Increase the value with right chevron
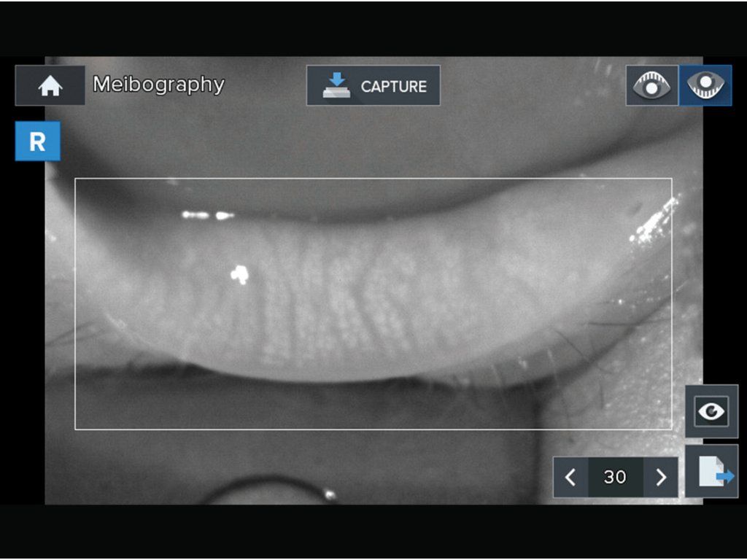Image resolution: width=747 pixels, height=560 pixels. pyautogui.click(x=660, y=477)
